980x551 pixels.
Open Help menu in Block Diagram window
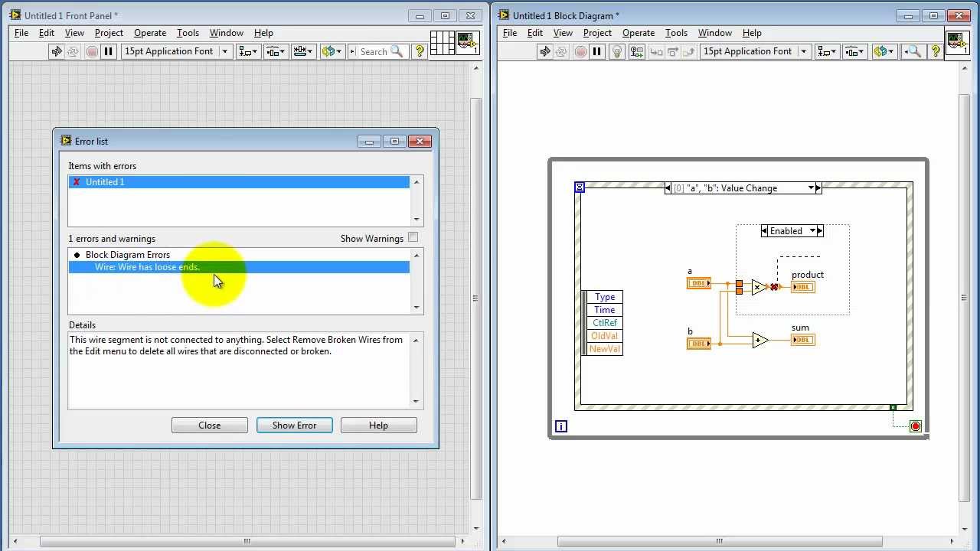[752, 33]
